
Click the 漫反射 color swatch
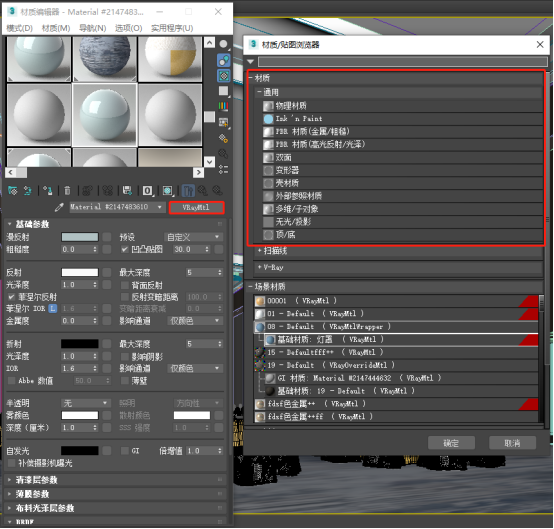pyautogui.click(x=80, y=237)
